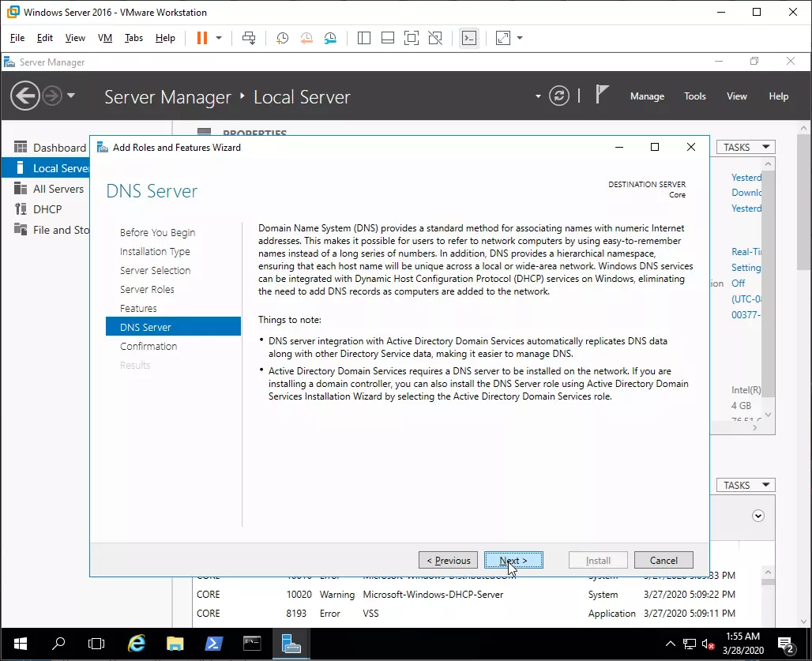Go to Server Selection wizard step

156,270
